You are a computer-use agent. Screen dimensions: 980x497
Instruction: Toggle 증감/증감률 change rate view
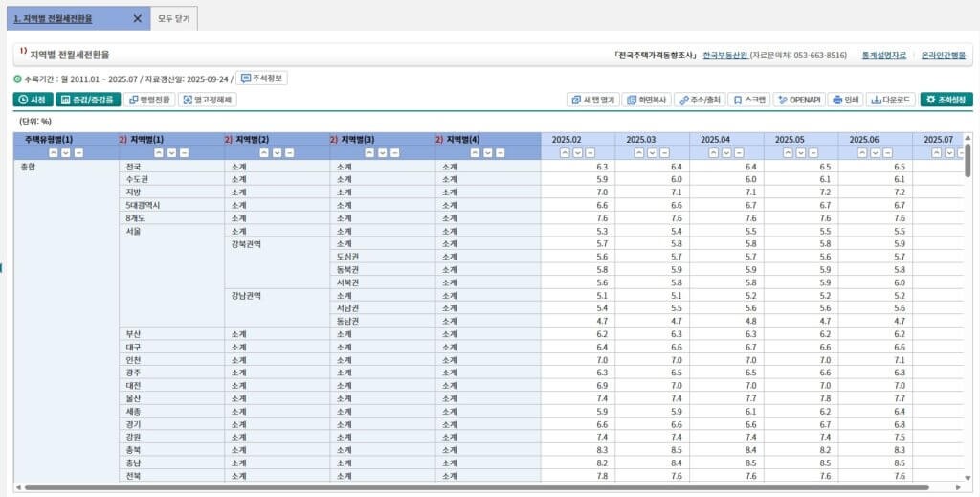(x=87, y=100)
